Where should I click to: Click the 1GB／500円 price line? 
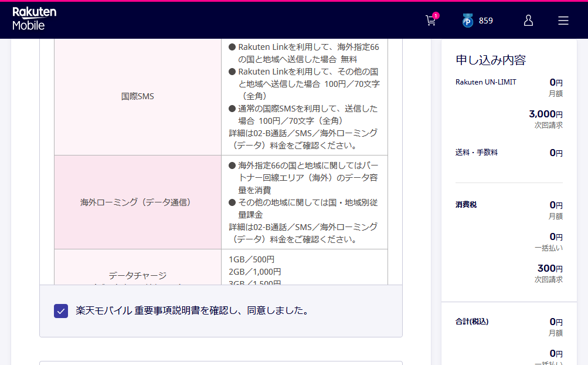coord(251,259)
